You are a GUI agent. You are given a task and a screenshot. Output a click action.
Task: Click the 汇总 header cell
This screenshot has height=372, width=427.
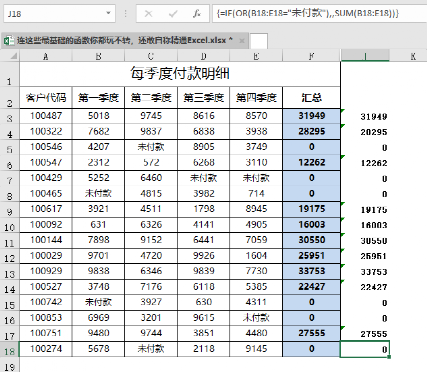click(311, 98)
